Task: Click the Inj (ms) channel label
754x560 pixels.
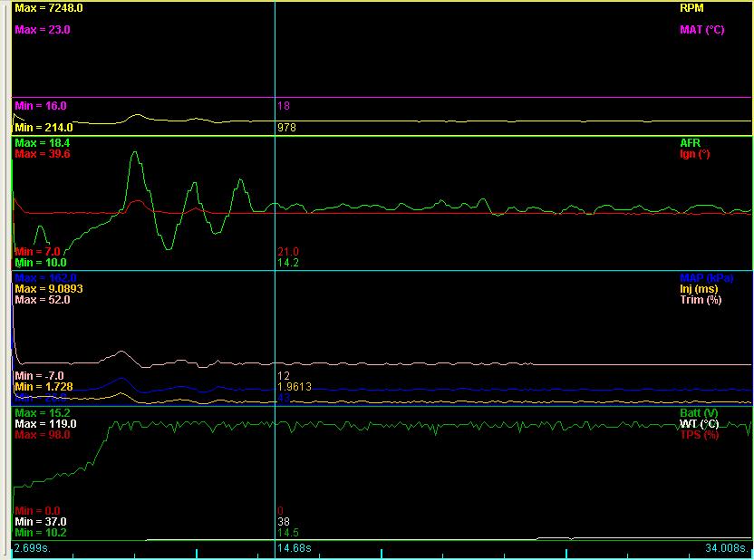Action: (699, 289)
